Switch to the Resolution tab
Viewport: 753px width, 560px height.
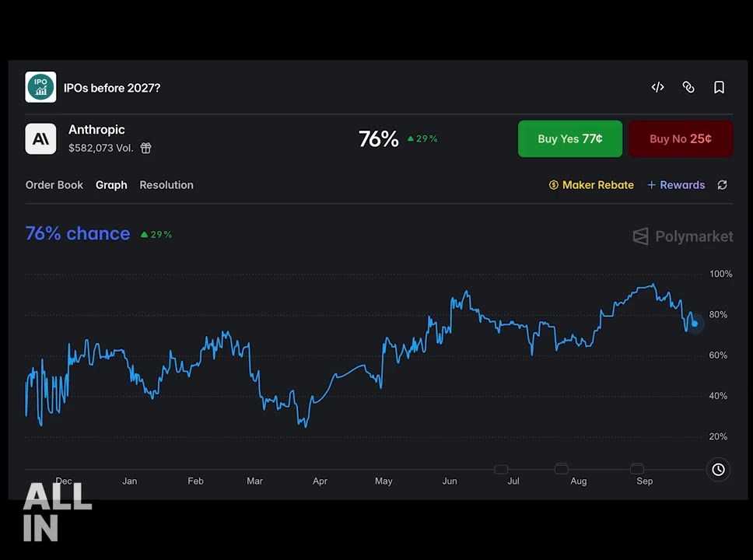click(166, 185)
